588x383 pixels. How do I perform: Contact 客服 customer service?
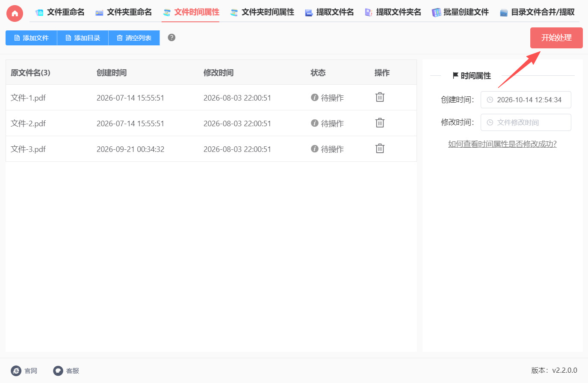tap(66, 371)
